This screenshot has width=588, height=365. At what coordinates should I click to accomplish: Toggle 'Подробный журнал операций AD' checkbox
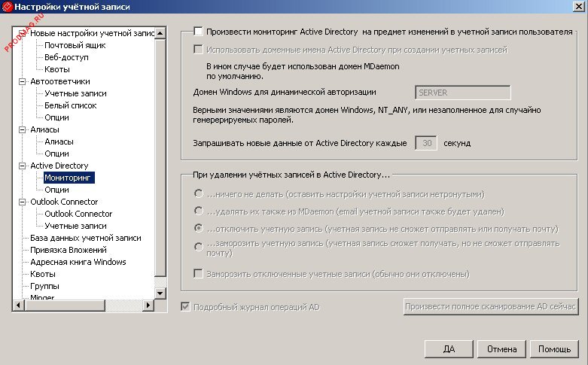[184, 307]
